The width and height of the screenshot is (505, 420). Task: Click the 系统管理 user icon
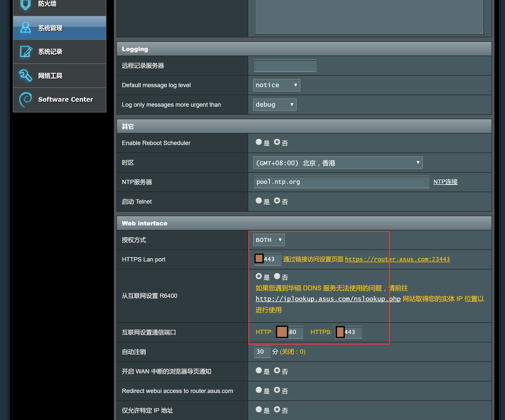25,28
